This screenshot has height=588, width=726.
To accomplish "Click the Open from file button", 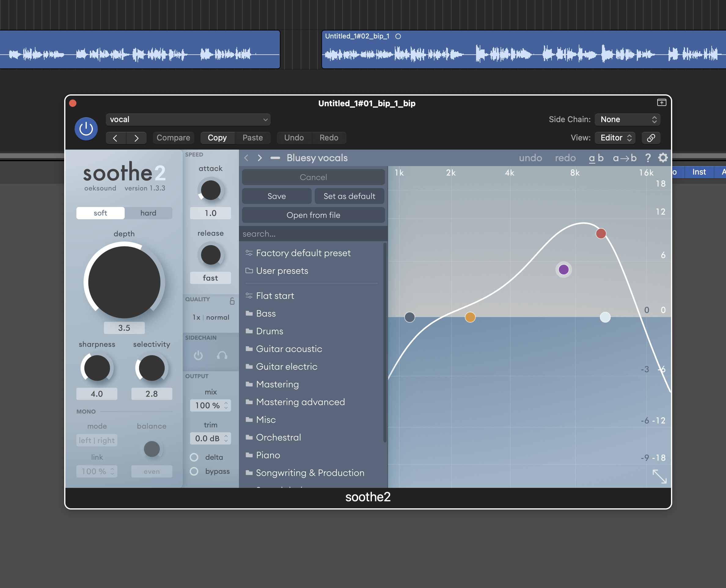I will [x=313, y=215].
